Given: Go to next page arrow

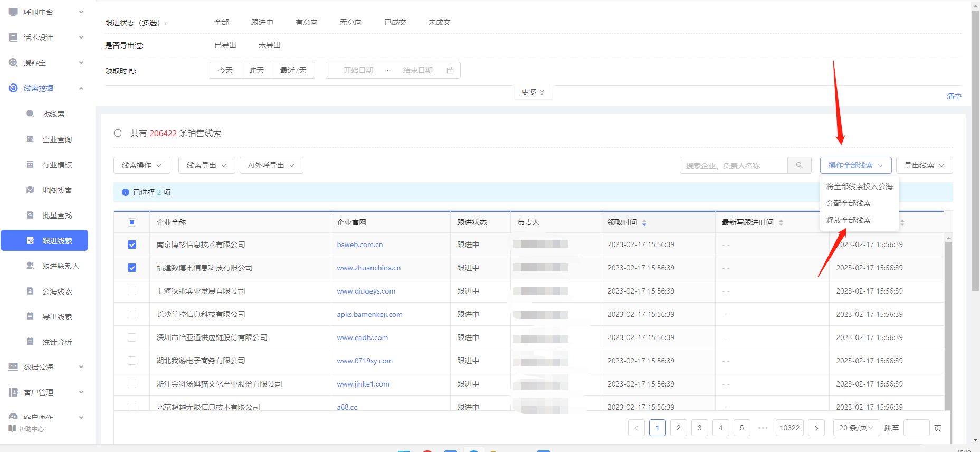Looking at the screenshot, I should click(816, 428).
